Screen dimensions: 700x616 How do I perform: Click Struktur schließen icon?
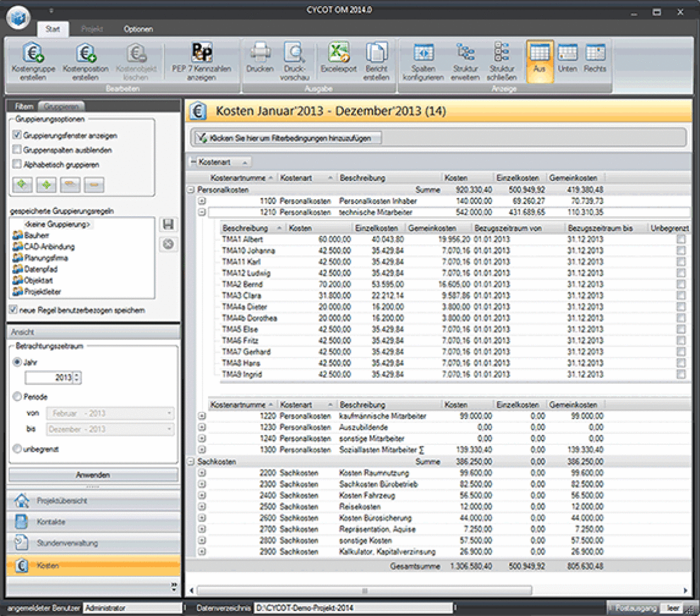coord(502,62)
